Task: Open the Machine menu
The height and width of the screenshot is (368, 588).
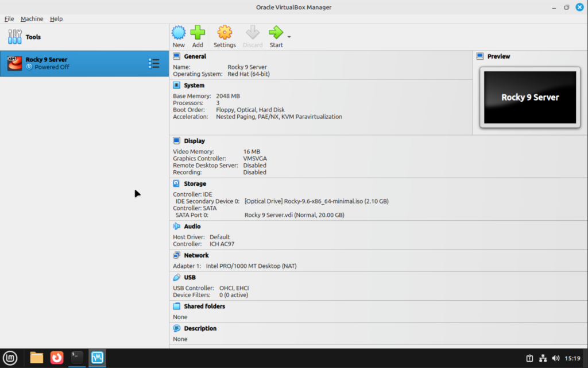Action: tap(32, 18)
